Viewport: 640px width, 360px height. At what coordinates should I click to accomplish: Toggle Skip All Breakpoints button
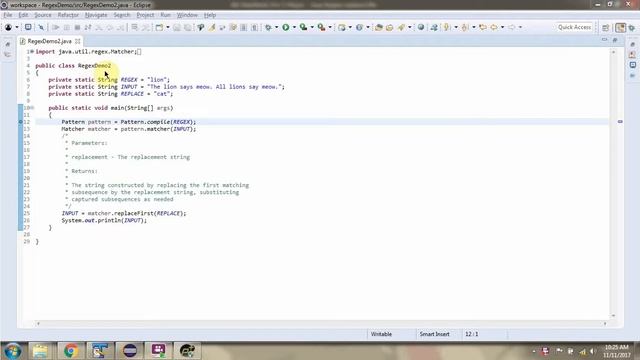(x=41, y=27)
